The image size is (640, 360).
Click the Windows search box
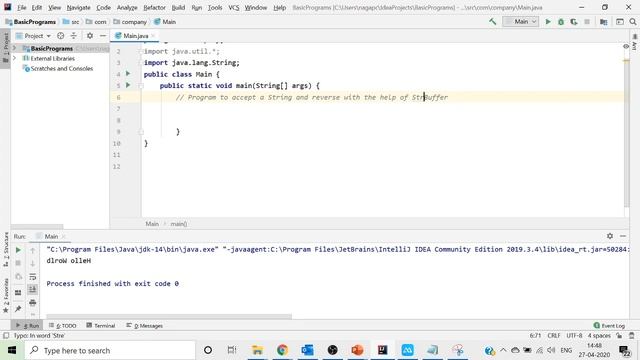(x=110, y=350)
